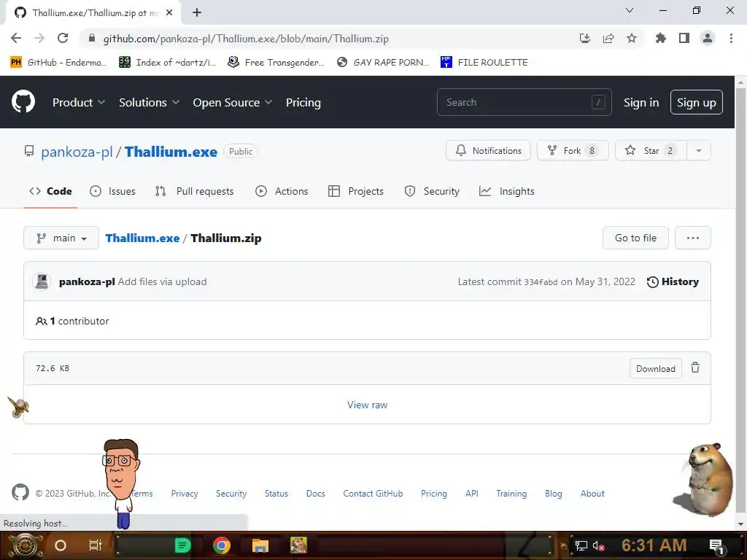The image size is (747, 560).
Task: Open commit 334fabd
Action: [541, 282]
